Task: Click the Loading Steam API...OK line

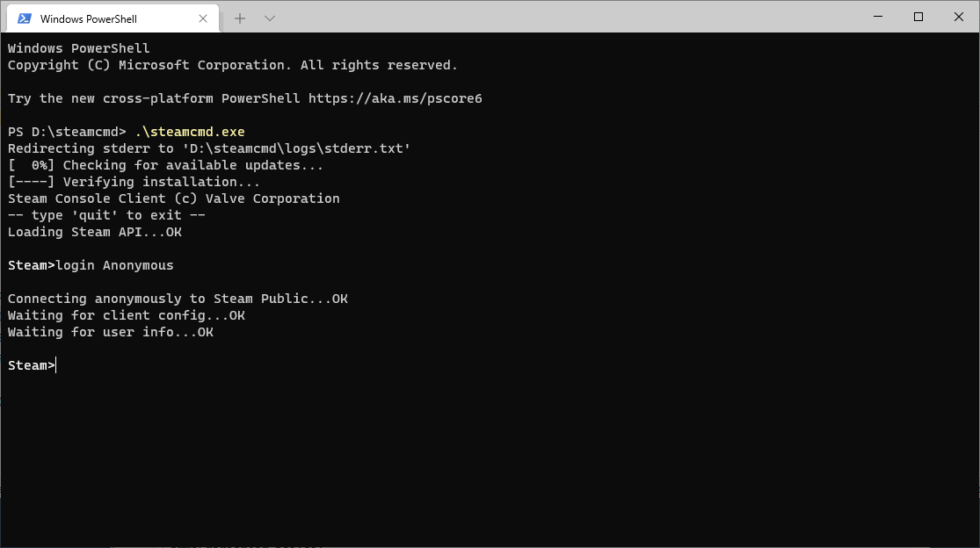Action: [x=92, y=232]
